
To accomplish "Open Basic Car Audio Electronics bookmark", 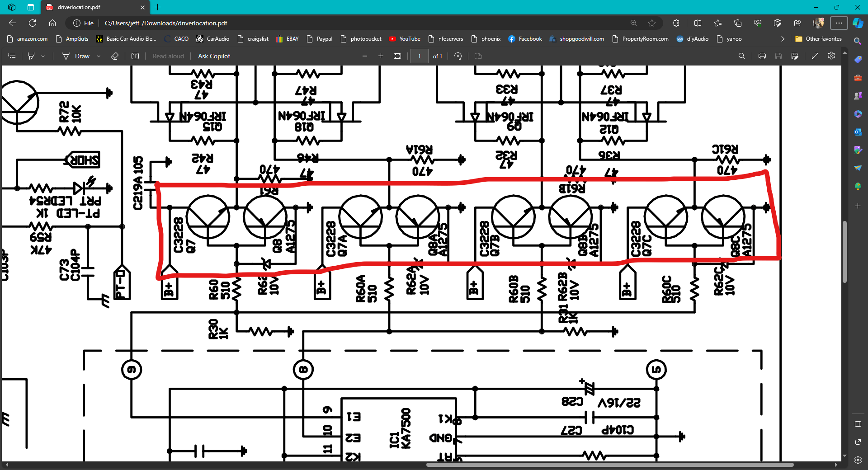I will [x=126, y=39].
